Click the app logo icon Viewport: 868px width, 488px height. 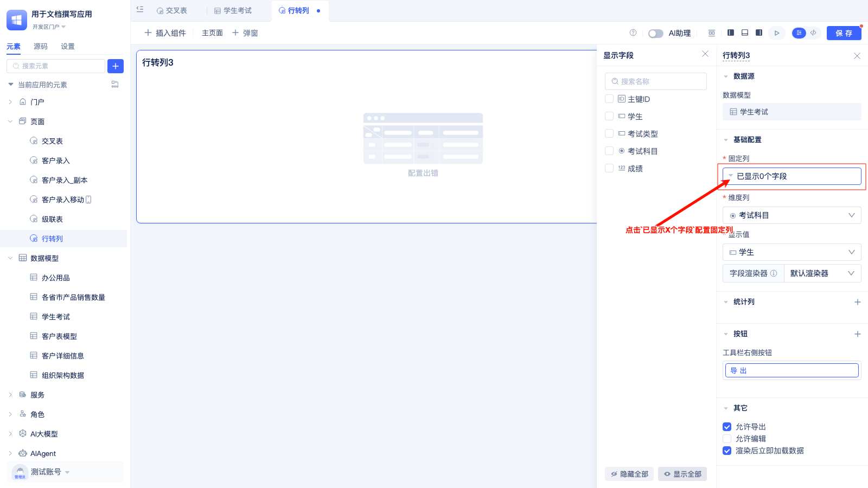pyautogui.click(x=17, y=20)
